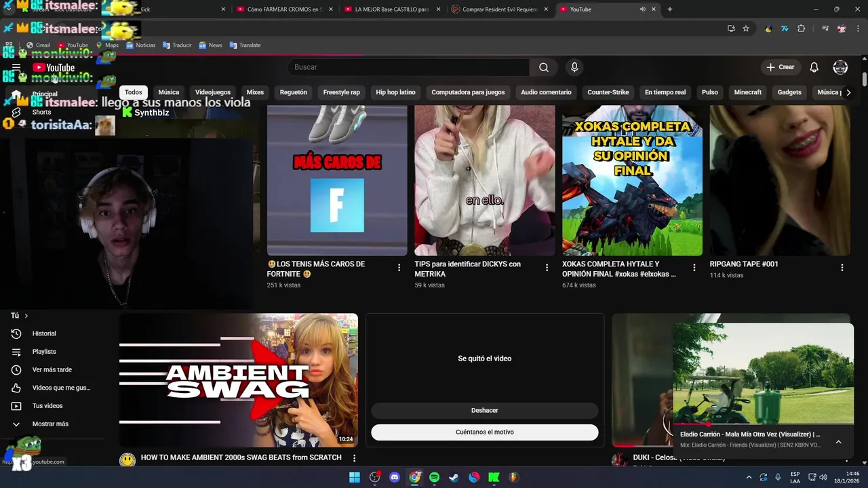This screenshot has height=488, width=868.
Task: Open the Translate bookmark
Action: pos(245,45)
